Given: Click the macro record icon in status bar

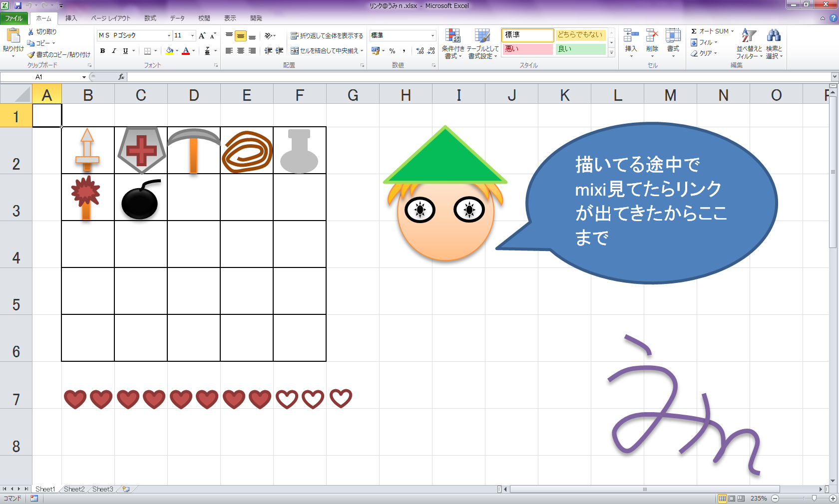Looking at the screenshot, I should (34, 498).
